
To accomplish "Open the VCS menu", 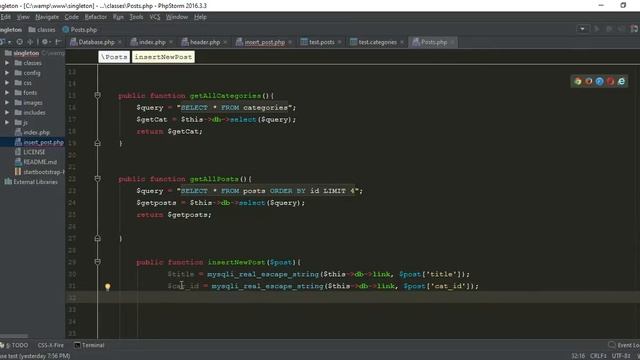I will pyautogui.click(x=155, y=17).
